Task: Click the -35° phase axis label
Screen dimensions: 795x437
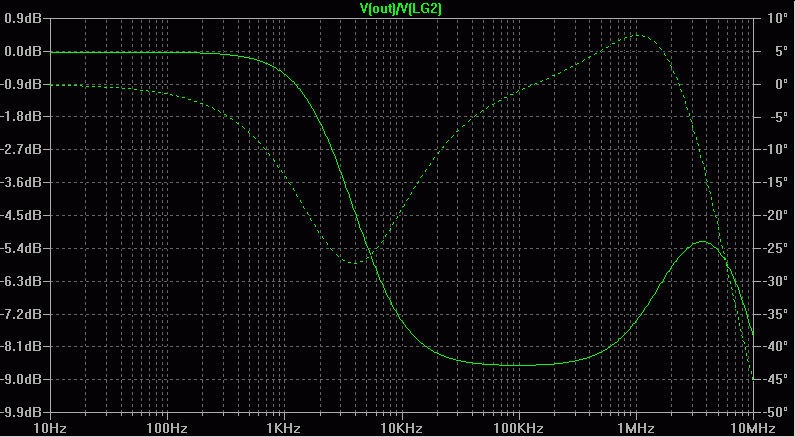Action: pyautogui.click(x=775, y=314)
